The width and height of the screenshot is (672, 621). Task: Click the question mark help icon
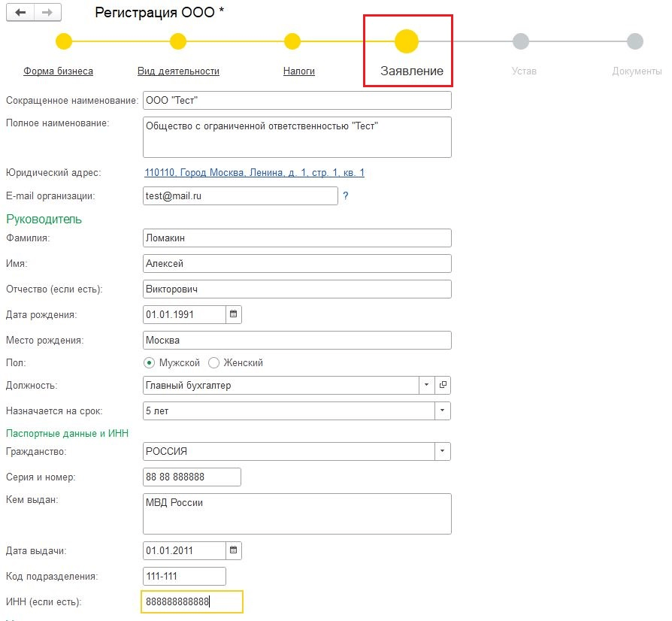(346, 195)
